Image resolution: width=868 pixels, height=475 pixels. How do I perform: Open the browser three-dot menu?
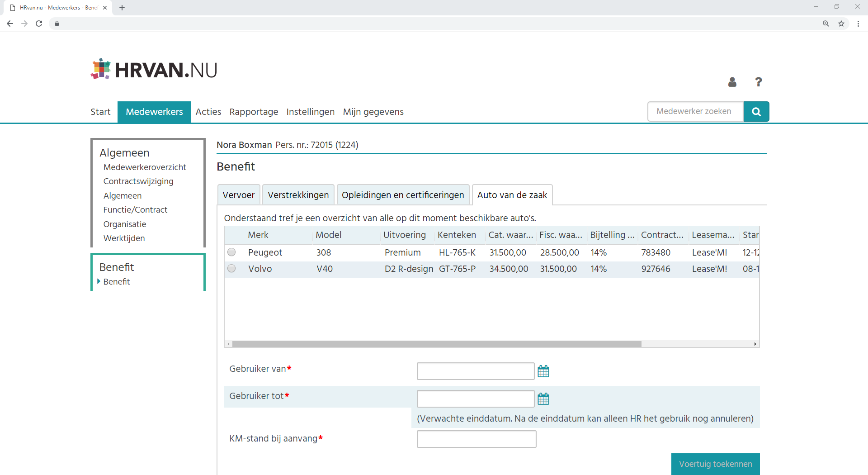tap(858, 24)
